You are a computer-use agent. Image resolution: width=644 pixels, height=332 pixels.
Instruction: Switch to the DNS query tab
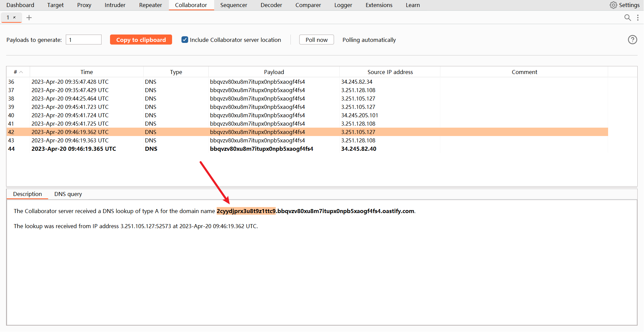click(68, 194)
